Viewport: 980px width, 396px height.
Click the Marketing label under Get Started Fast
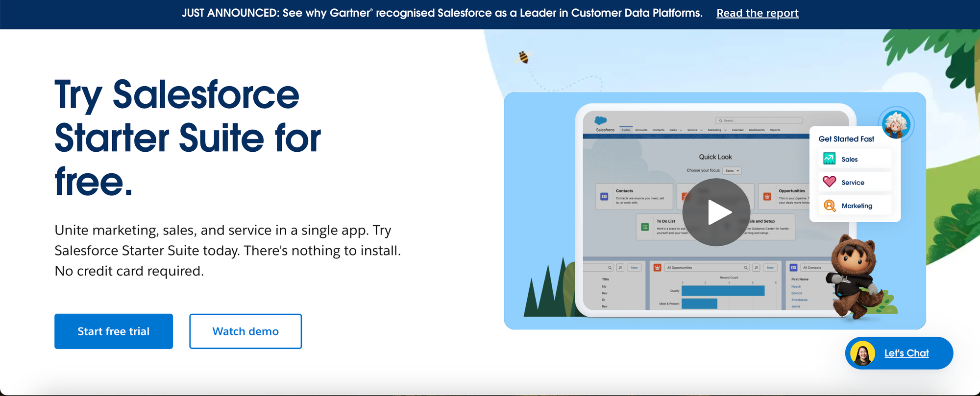coord(857,206)
